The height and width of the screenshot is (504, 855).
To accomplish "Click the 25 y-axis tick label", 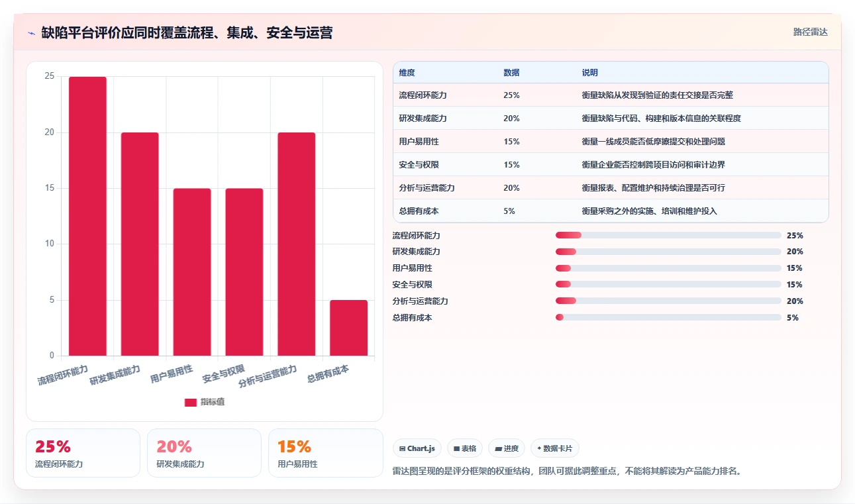I will [50, 77].
